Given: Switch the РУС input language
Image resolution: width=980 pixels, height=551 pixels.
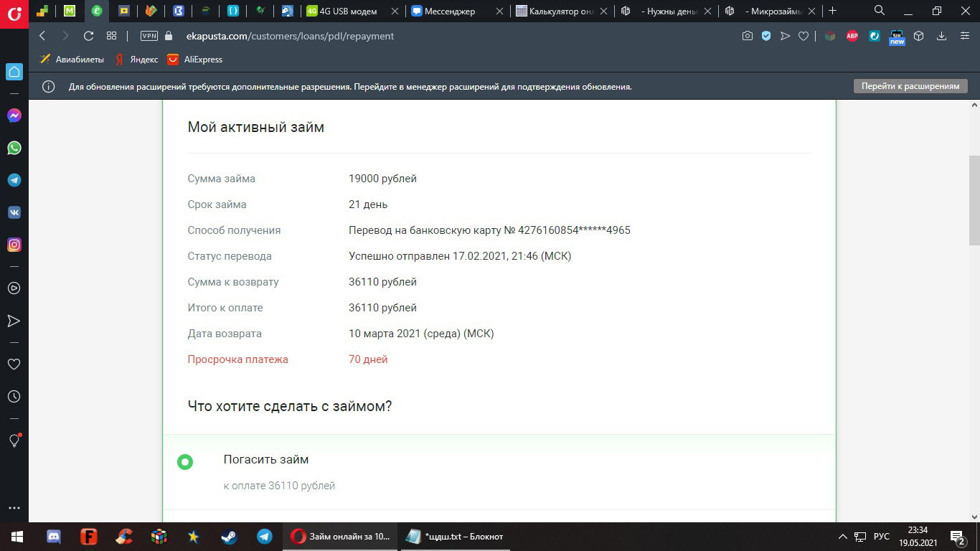Looking at the screenshot, I should coord(882,537).
